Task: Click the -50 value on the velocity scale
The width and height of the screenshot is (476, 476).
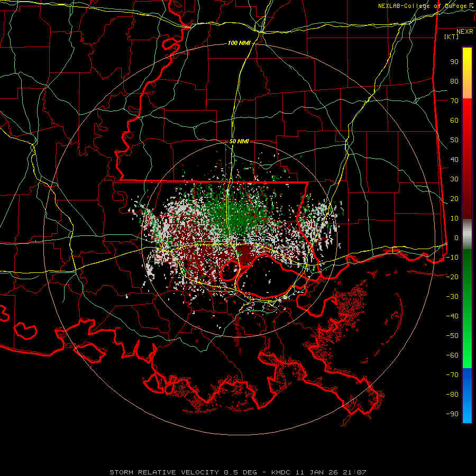Action: (x=452, y=336)
